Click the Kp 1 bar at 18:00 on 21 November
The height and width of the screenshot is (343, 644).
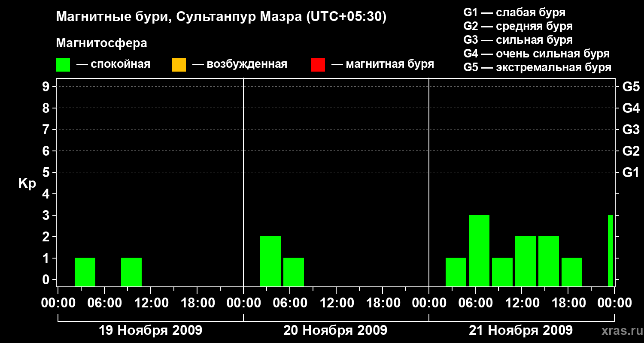572,272
